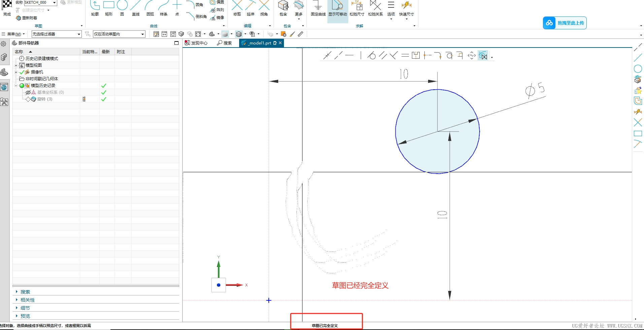Screen dimensions: 644x330
Task: Expand the 相关性 panel section
Action: (27, 300)
